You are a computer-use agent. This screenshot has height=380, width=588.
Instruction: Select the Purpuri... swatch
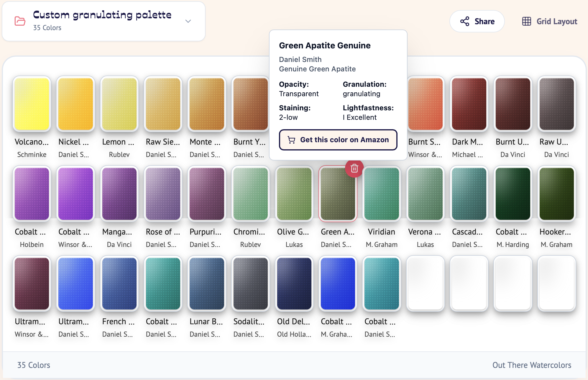point(207,194)
